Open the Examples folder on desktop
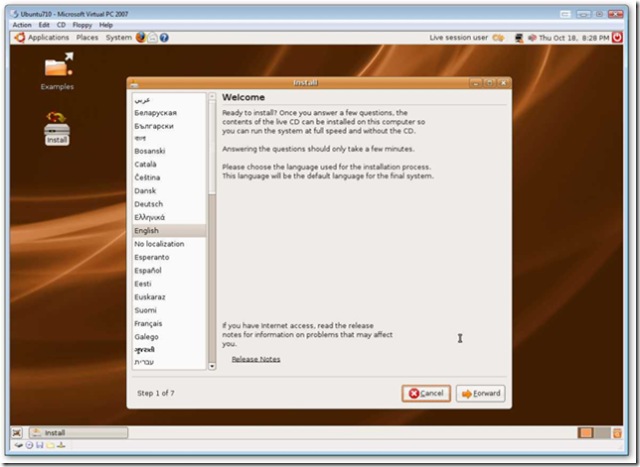640x467 pixels. [x=57, y=69]
